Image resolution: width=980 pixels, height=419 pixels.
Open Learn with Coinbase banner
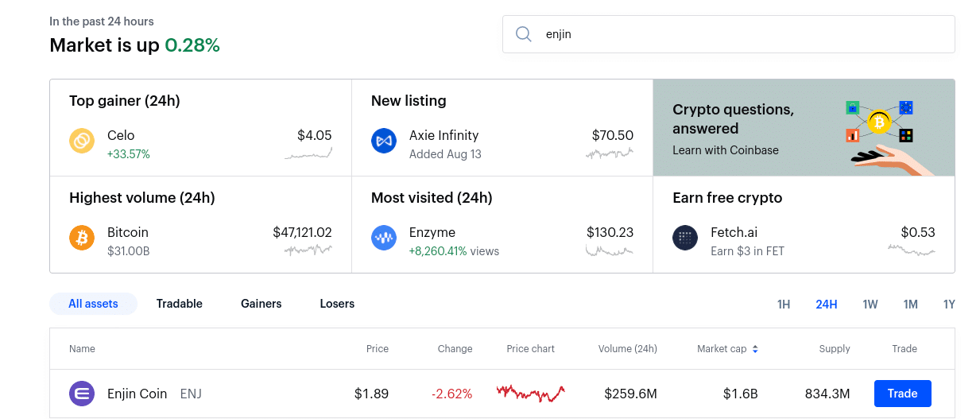pyautogui.click(x=804, y=128)
